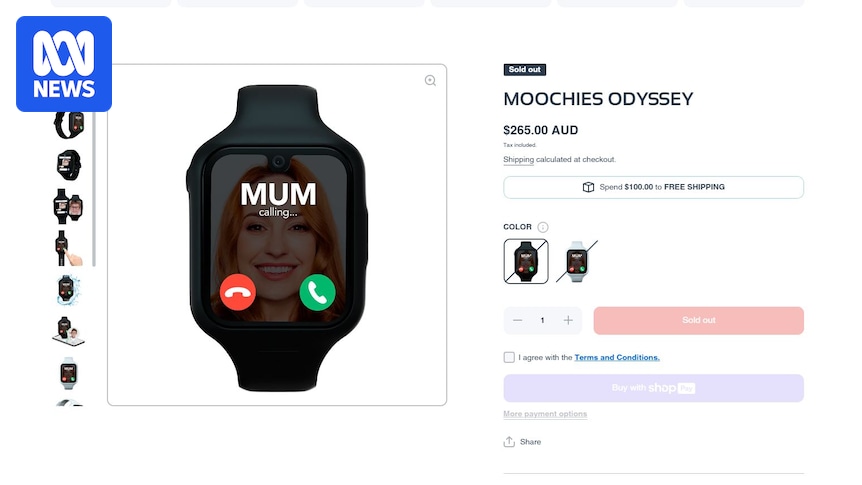The width and height of the screenshot is (862, 485).
Task: Click the Share upload icon
Action: [x=509, y=442]
